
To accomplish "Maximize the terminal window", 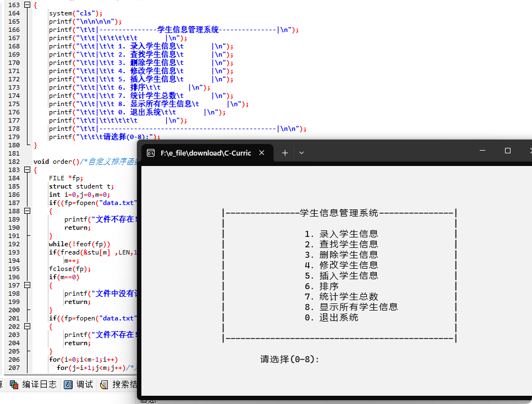I will point(508,151).
